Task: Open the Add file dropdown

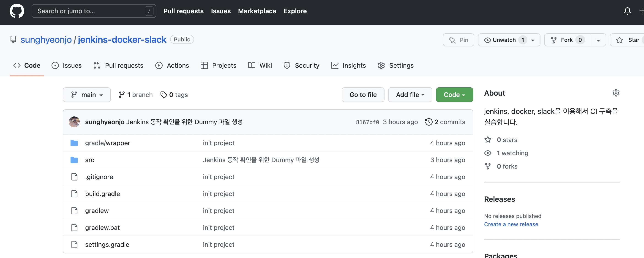Action: [410, 95]
